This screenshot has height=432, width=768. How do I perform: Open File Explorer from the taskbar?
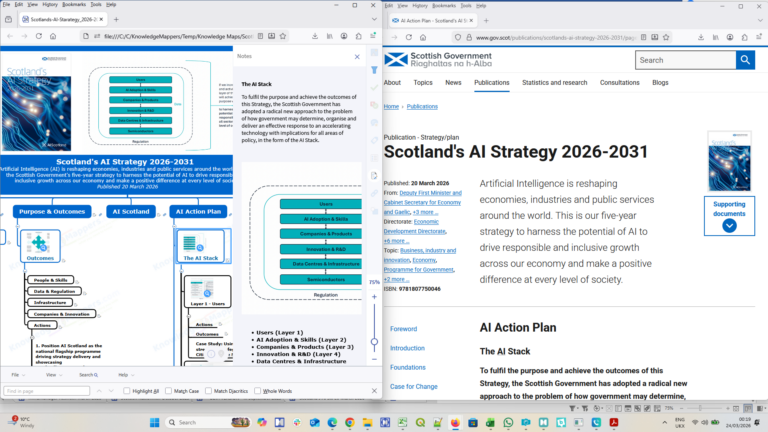coord(367,422)
